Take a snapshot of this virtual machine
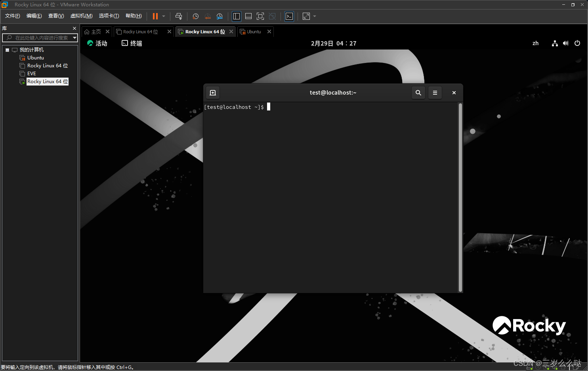 coord(195,16)
